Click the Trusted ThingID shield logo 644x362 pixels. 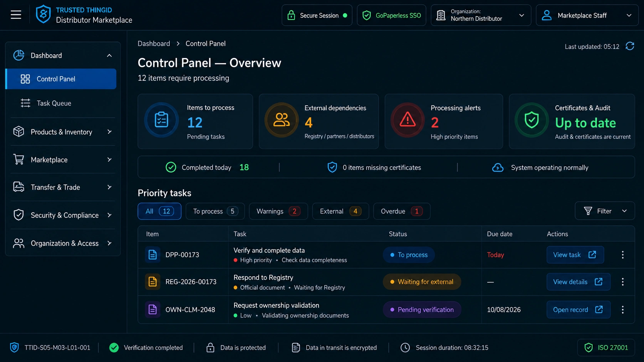click(43, 15)
